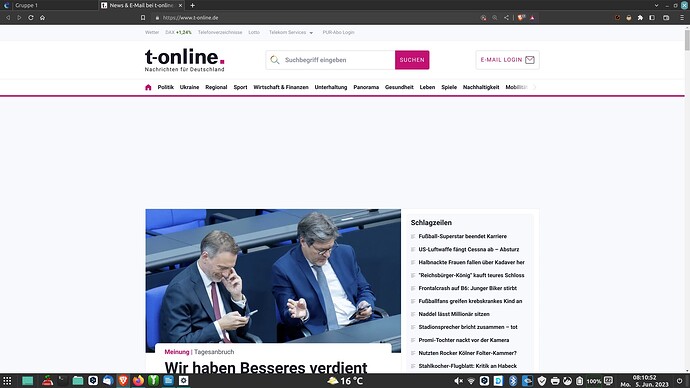Open the application grid launcher in taskbar
This screenshot has width=690, height=388.
point(7,381)
